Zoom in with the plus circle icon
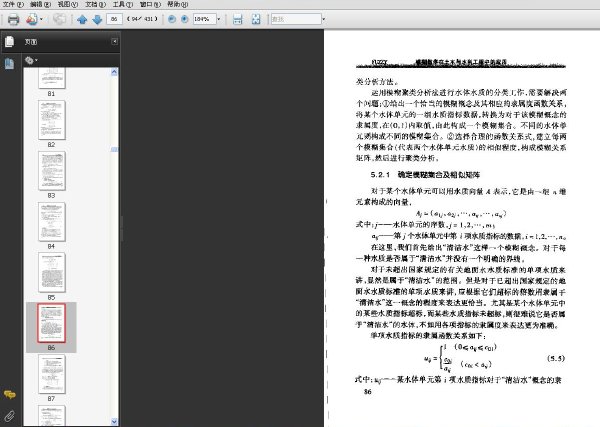The height and width of the screenshot is (427, 600). coord(184,19)
